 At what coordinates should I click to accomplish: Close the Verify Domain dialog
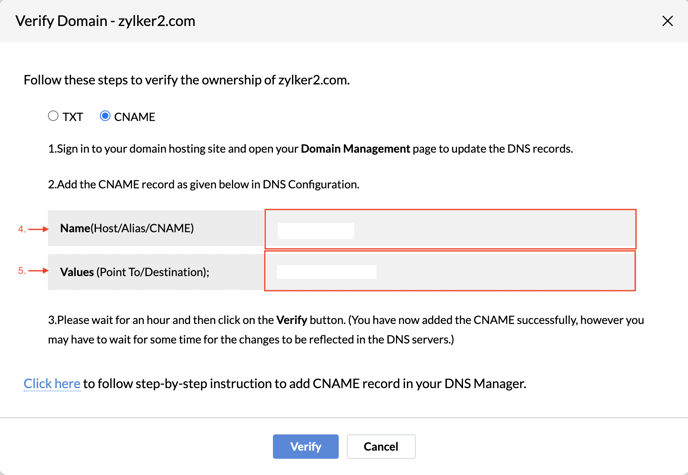[668, 21]
